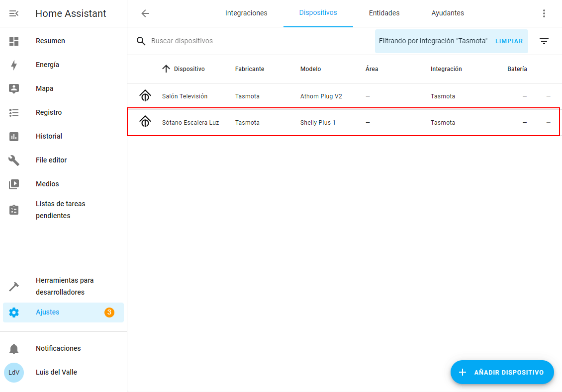Image resolution: width=562 pixels, height=392 pixels.
Task: Sort by the Batería column
Action: (x=517, y=69)
